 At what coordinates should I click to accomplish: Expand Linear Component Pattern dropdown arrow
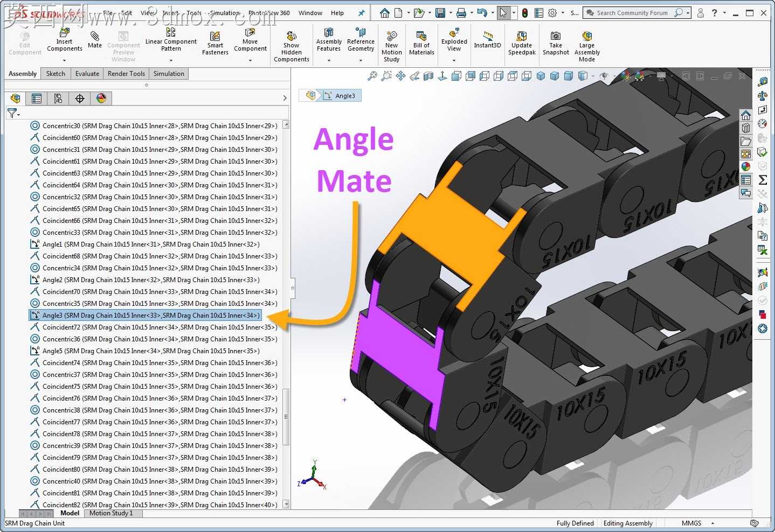pos(171,60)
